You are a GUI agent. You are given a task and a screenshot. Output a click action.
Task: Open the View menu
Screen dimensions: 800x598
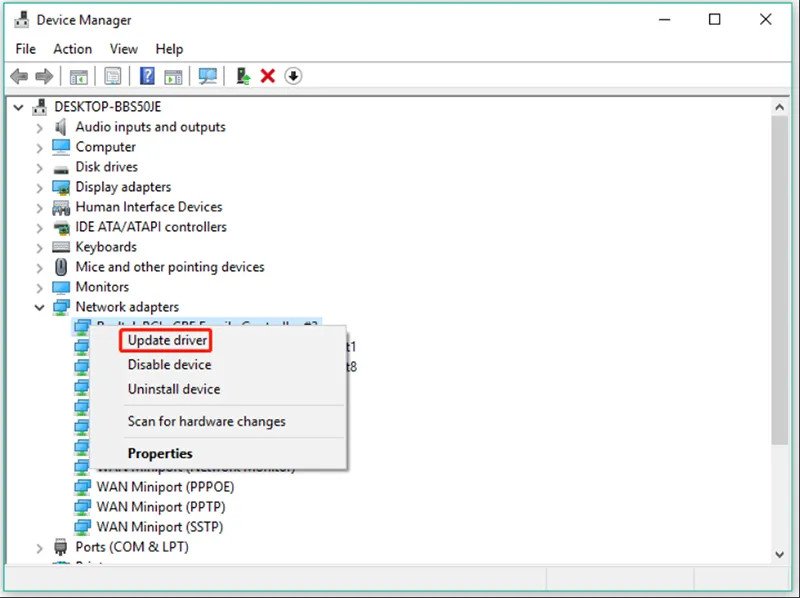tap(124, 49)
